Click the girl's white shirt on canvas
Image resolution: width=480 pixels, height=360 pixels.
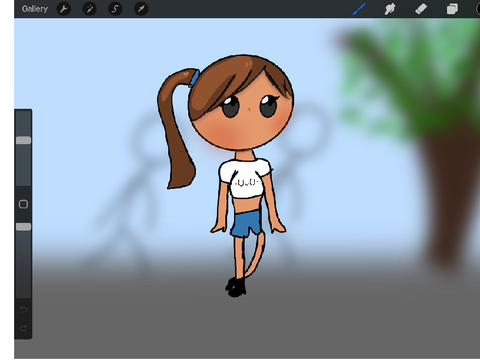[x=245, y=178]
